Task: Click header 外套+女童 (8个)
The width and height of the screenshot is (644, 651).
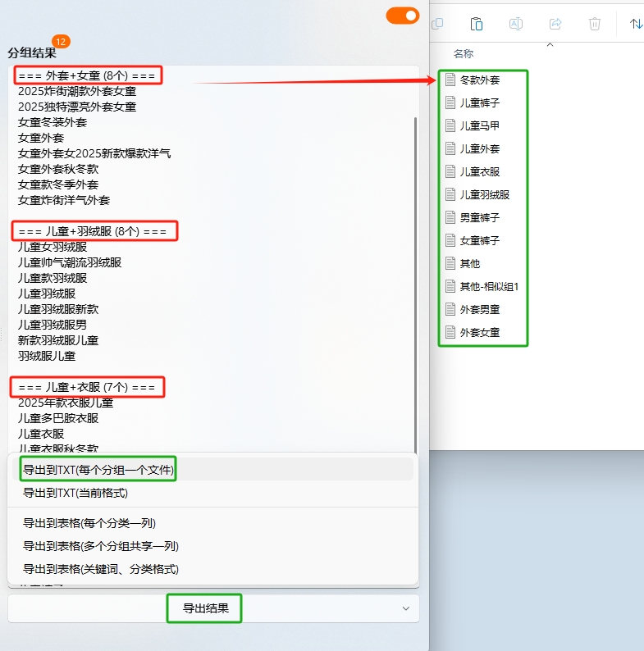Action: coord(87,75)
